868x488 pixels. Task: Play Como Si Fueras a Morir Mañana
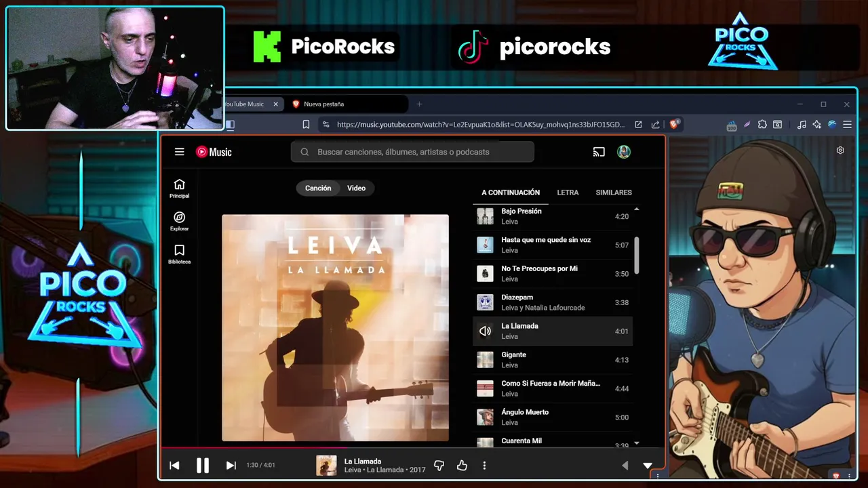pos(553,388)
